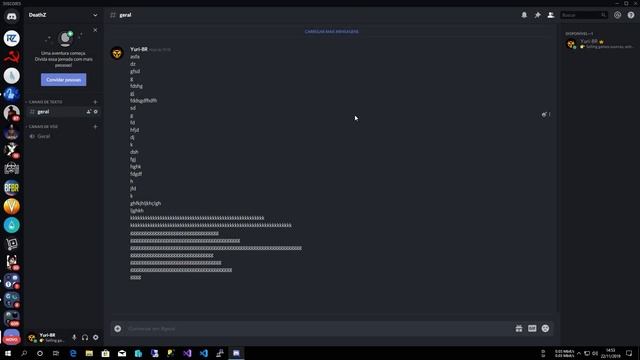Collapse the Canais de Texto category
Image resolution: width=640 pixels, height=360 pixels.
click(44, 102)
